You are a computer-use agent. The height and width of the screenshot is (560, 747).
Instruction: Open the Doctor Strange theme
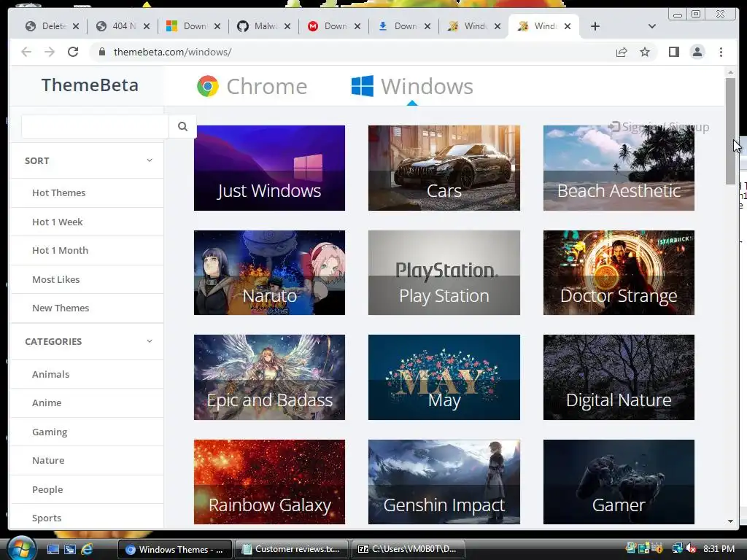[x=619, y=273]
